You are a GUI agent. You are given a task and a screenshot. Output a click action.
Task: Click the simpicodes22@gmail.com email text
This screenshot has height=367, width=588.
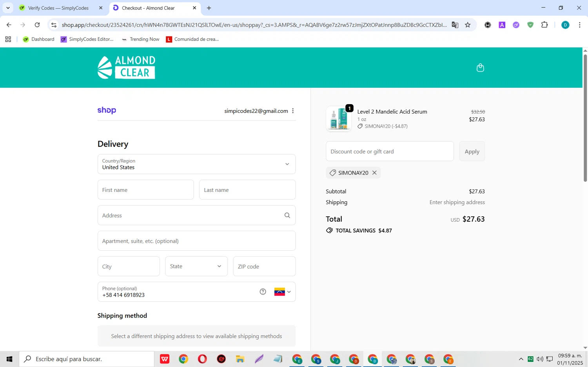[256, 111]
